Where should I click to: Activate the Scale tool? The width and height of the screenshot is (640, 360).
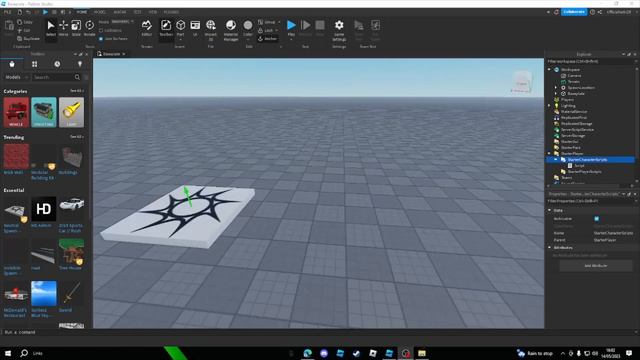click(x=76, y=28)
